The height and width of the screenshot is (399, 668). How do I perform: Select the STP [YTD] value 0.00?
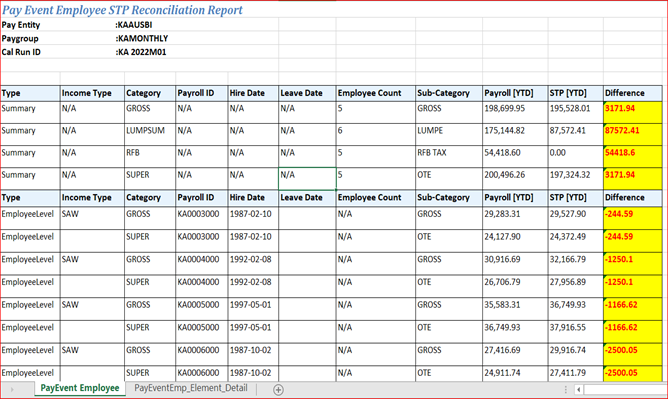(575, 157)
